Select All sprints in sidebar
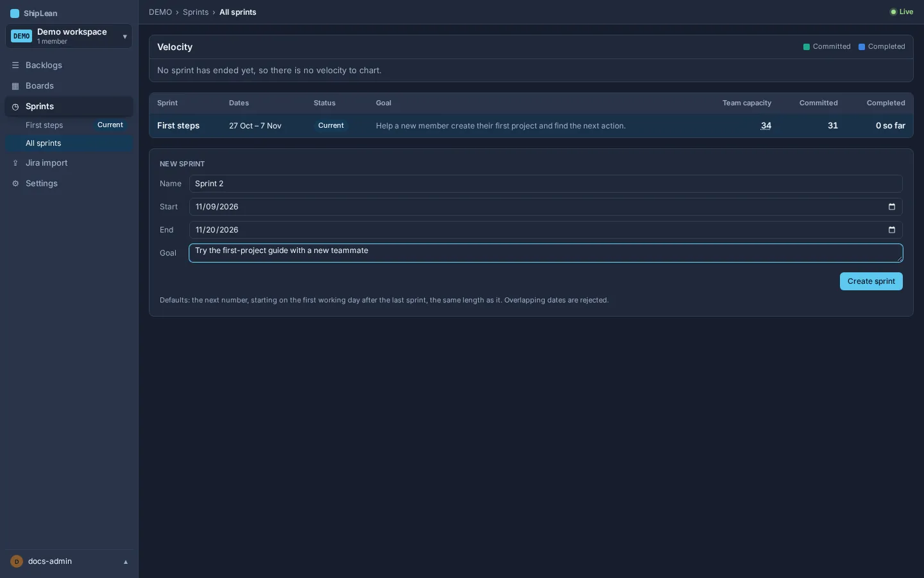This screenshot has width=924, height=578. [x=69, y=143]
